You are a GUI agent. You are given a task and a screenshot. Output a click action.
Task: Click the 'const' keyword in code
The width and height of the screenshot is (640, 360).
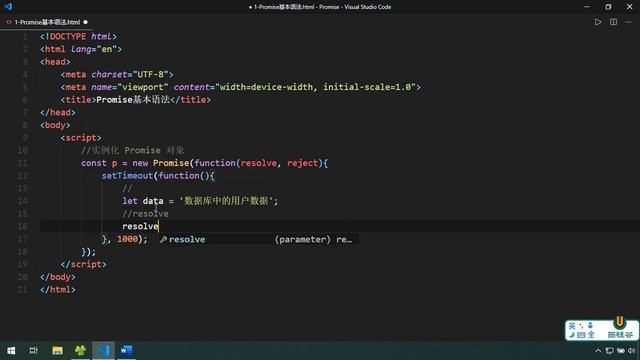pyautogui.click(x=93, y=163)
